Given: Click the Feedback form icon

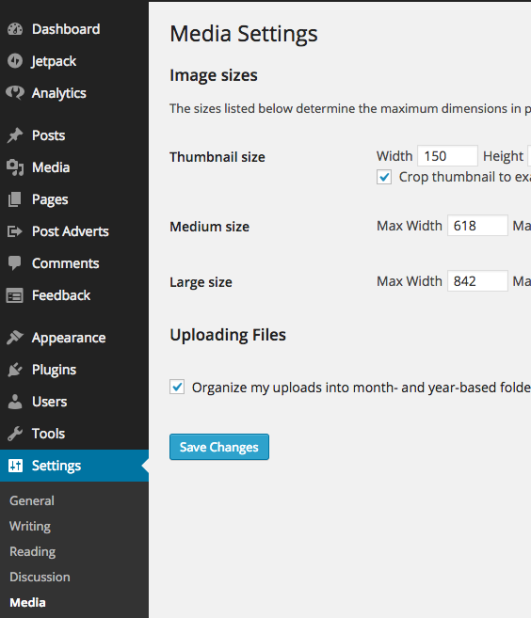Looking at the screenshot, I should tap(15, 296).
